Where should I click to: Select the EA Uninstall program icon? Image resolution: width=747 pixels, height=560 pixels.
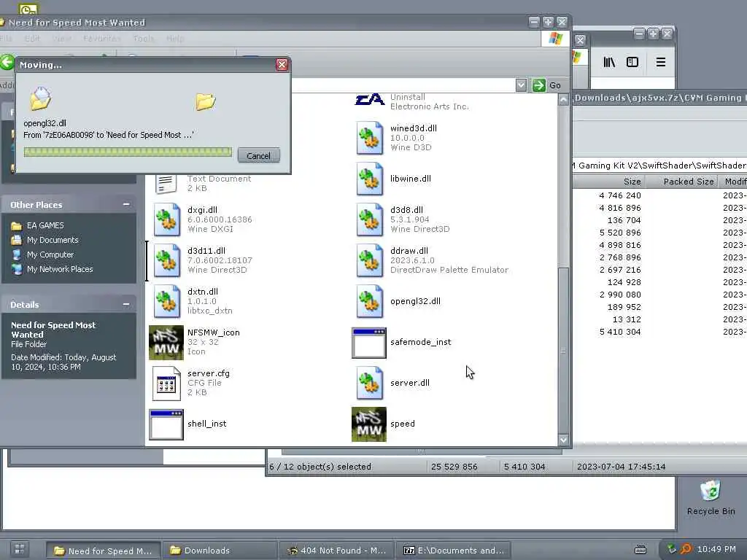click(x=370, y=99)
